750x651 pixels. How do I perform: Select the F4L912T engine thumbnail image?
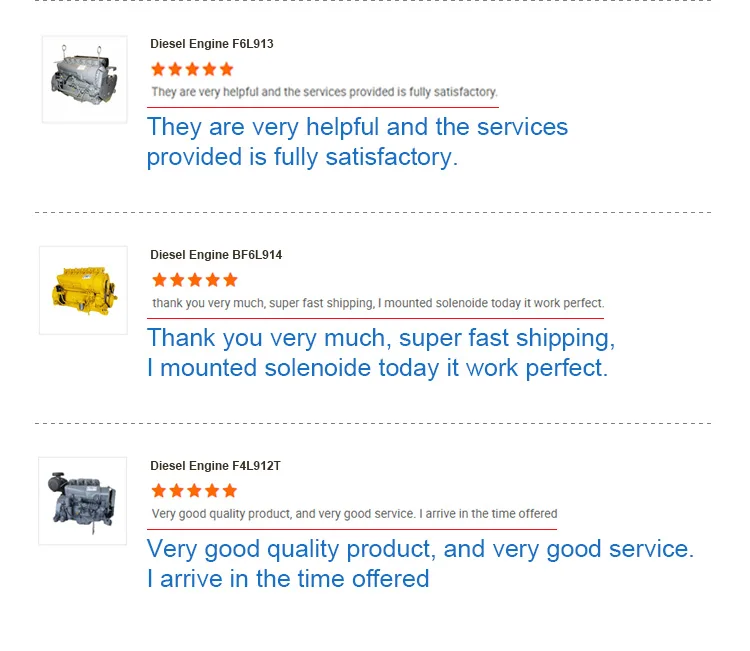click(x=83, y=500)
